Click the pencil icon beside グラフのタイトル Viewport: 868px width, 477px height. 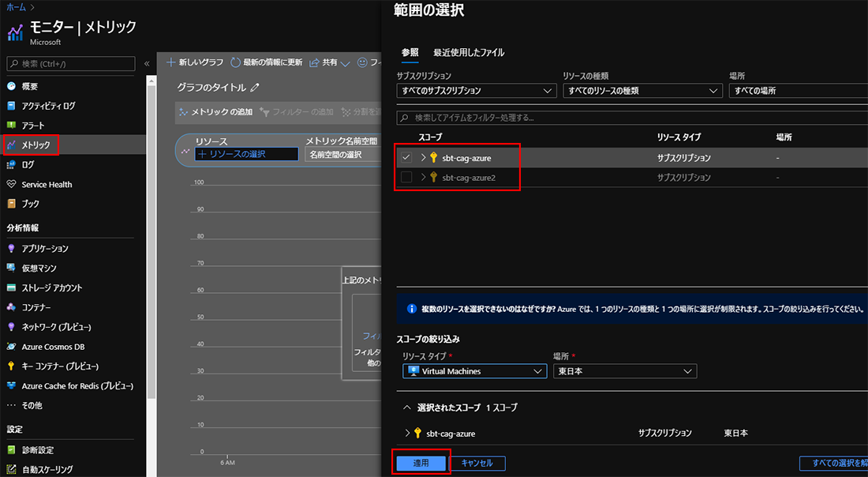(x=255, y=88)
